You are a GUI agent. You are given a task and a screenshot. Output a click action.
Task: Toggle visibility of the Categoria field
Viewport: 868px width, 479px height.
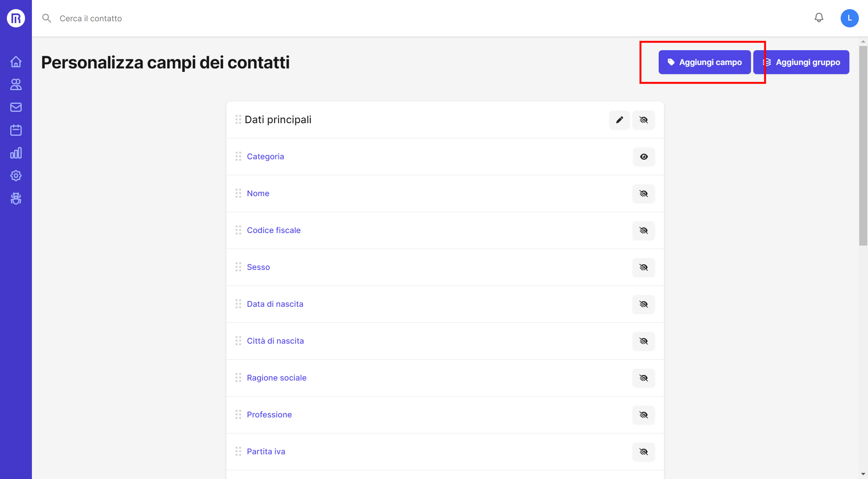(643, 157)
